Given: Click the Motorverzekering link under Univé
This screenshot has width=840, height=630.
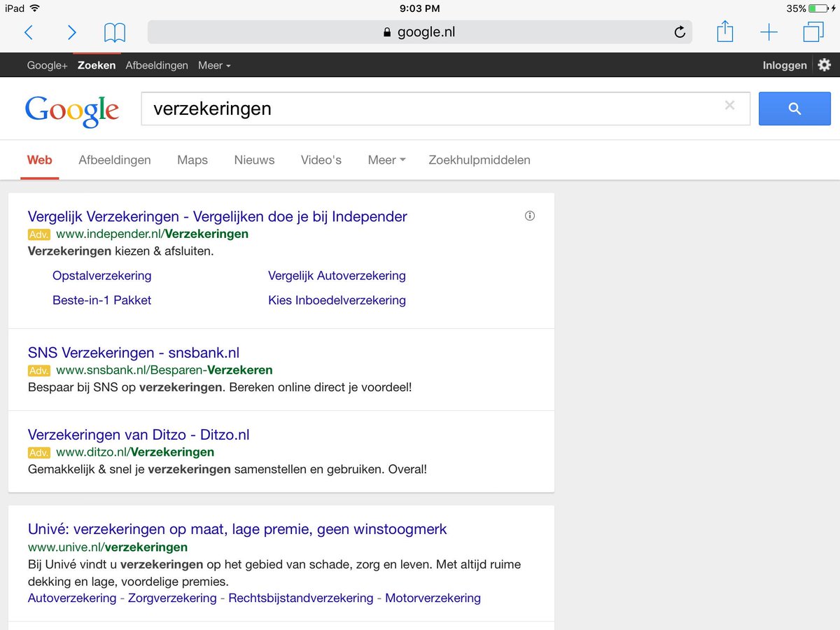Looking at the screenshot, I should click(x=433, y=598).
